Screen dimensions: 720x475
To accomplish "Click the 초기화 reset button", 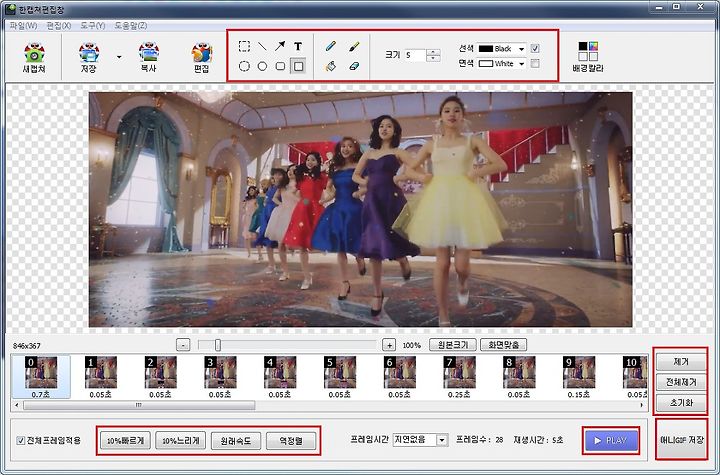I will tap(681, 402).
